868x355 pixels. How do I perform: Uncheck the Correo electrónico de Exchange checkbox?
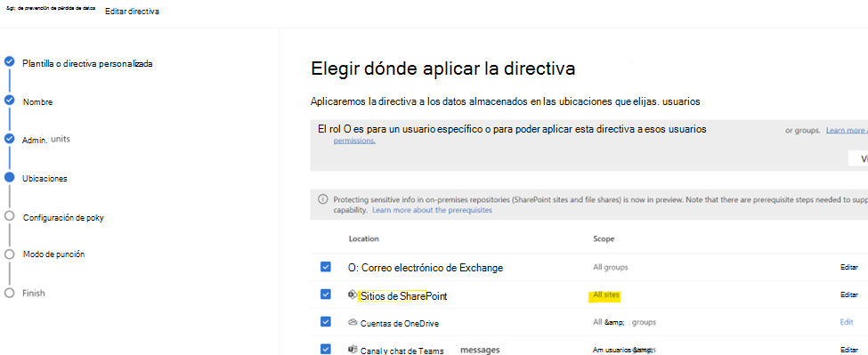pyautogui.click(x=326, y=267)
